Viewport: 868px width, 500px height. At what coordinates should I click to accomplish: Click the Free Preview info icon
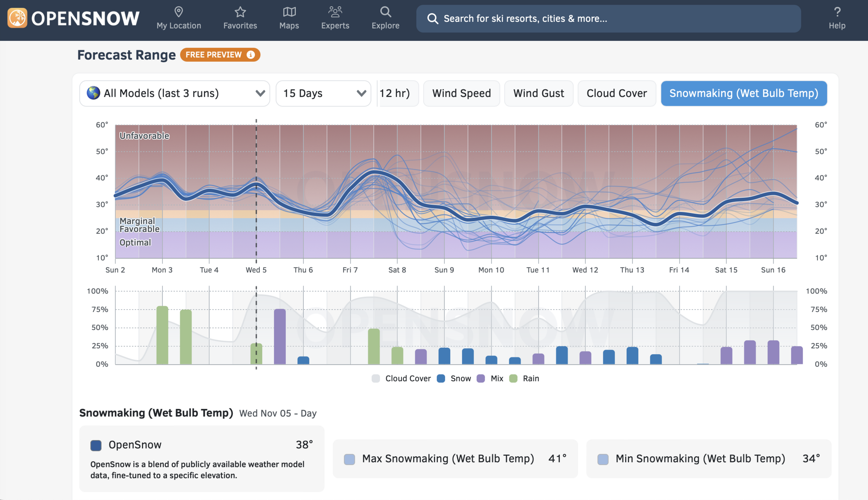tap(251, 55)
